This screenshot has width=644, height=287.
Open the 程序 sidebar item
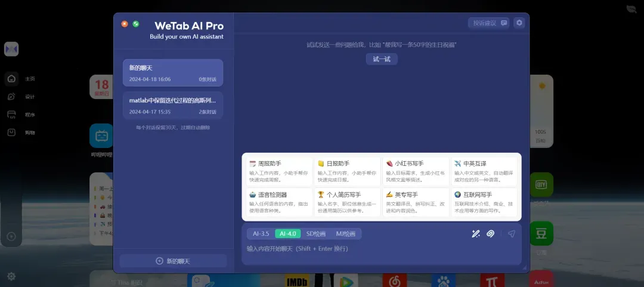tap(20, 115)
